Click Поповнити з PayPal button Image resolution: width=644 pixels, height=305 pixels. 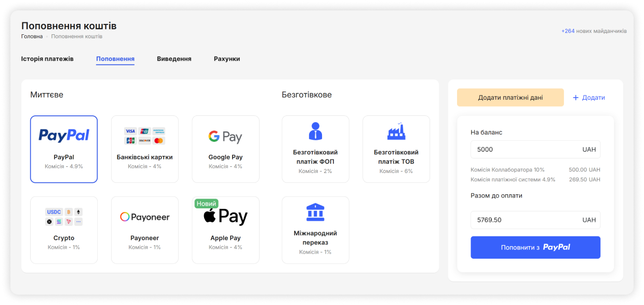pos(535,247)
